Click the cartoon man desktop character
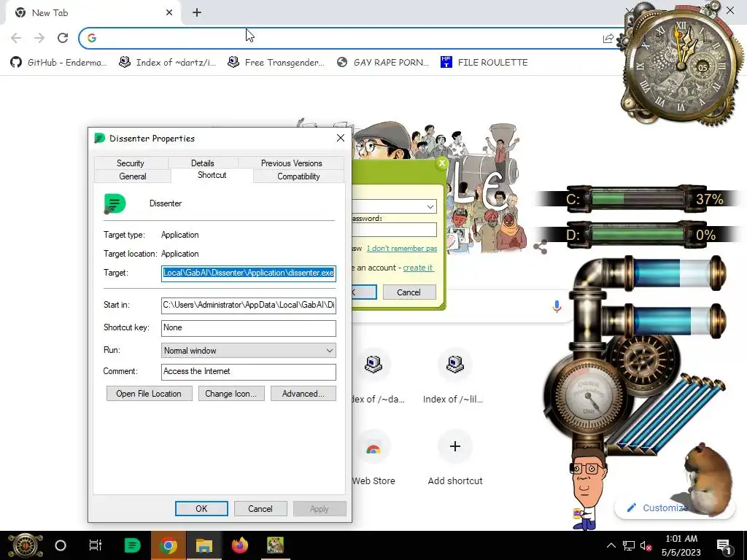This screenshot has height=560, width=747. (x=587, y=488)
